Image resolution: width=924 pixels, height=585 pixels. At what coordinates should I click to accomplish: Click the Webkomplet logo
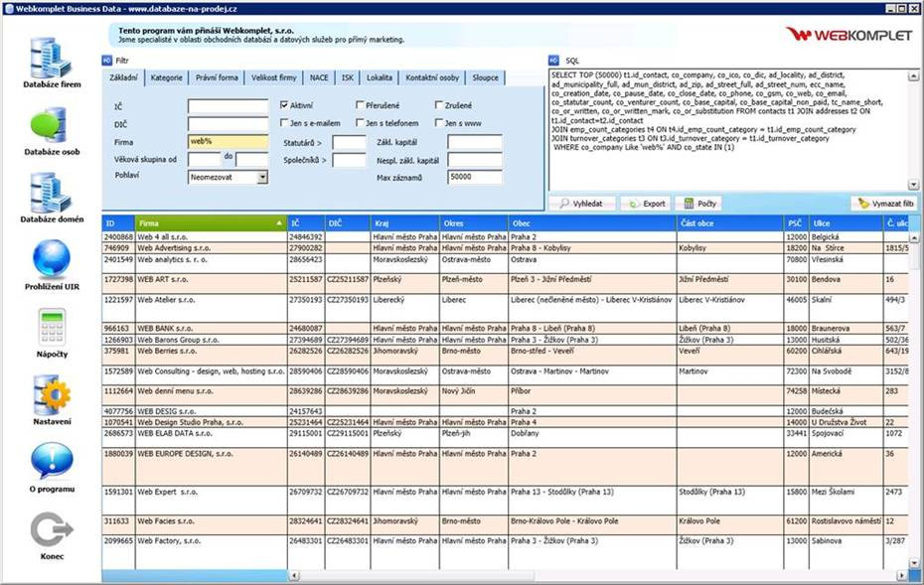click(848, 35)
